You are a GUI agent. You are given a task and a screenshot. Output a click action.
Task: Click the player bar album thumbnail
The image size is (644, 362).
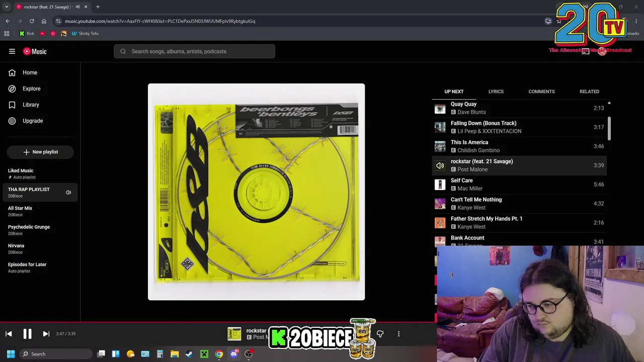pyautogui.click(x=234, y=334)
